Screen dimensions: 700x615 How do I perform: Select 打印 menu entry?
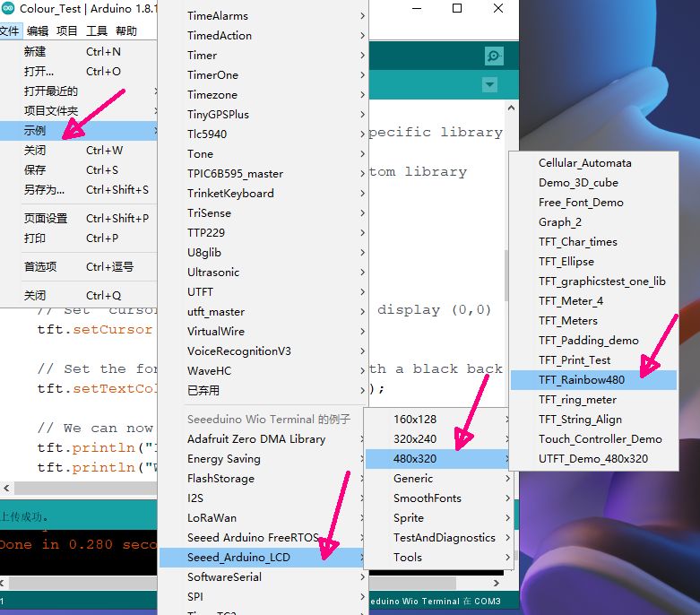pyautogui.click(x=79, y=238)
